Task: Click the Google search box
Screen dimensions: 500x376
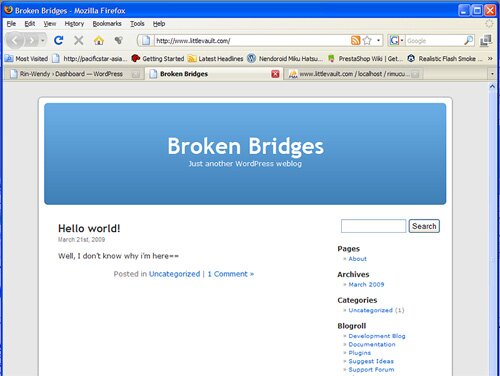Action: click(434, 41)
